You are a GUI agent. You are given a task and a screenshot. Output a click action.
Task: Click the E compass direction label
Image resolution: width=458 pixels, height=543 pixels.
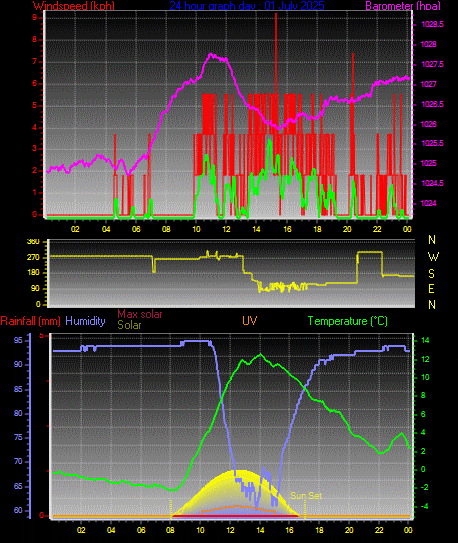click(x=431, y=288)
